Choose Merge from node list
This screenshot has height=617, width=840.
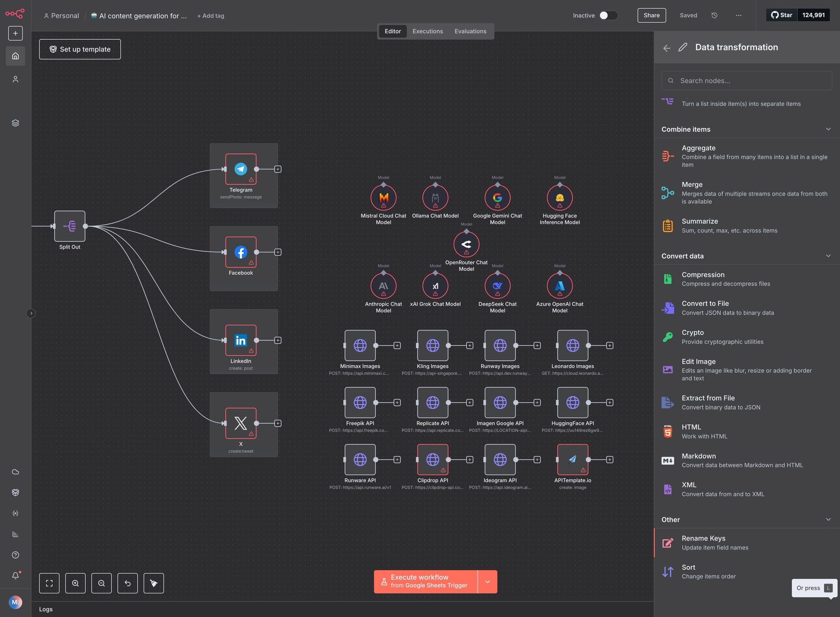pyautogui.click(x=747, y=193)
